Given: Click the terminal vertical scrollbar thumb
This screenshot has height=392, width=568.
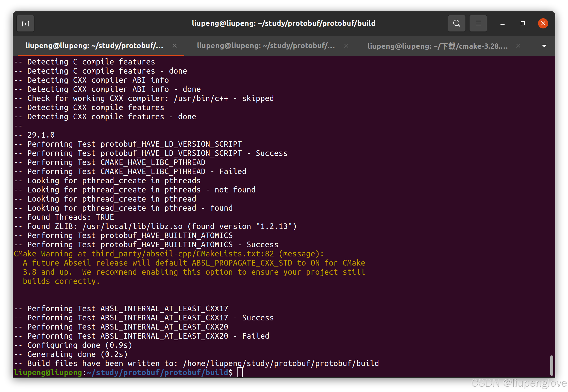Looking at the screenshot, I should [x=551, y=365].
